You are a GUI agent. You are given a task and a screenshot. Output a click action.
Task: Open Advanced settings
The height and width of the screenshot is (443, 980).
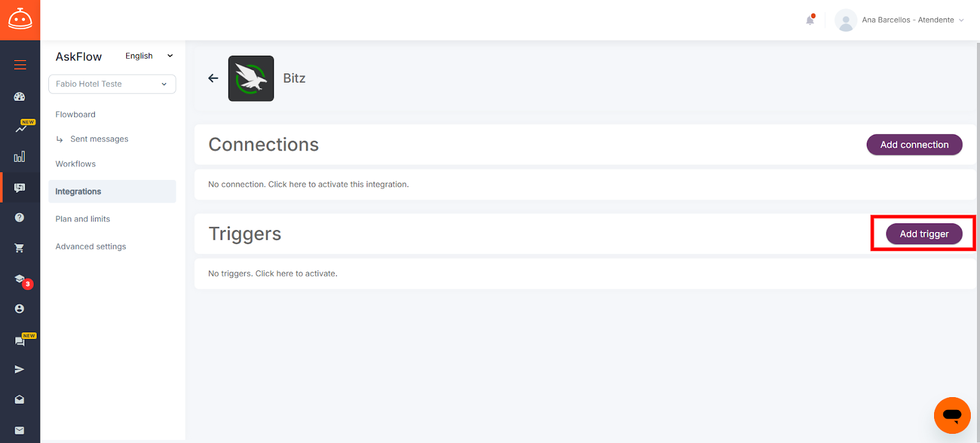91,247
